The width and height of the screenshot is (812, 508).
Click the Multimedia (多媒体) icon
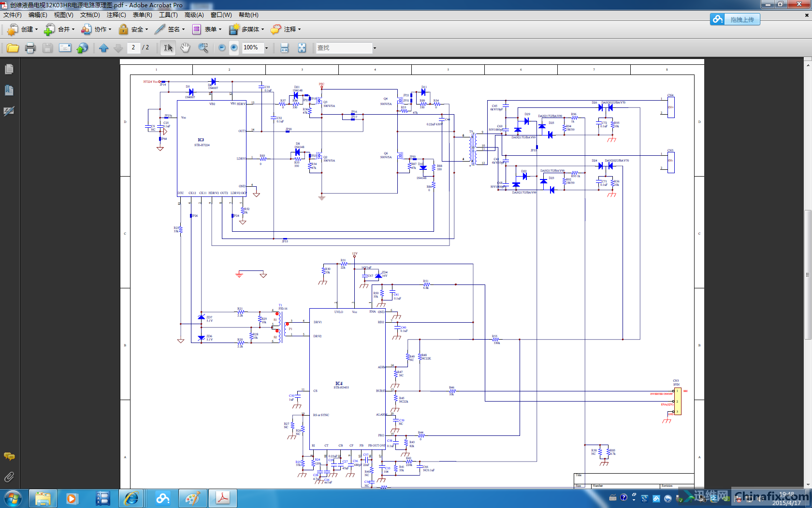(x=233, y=30)
